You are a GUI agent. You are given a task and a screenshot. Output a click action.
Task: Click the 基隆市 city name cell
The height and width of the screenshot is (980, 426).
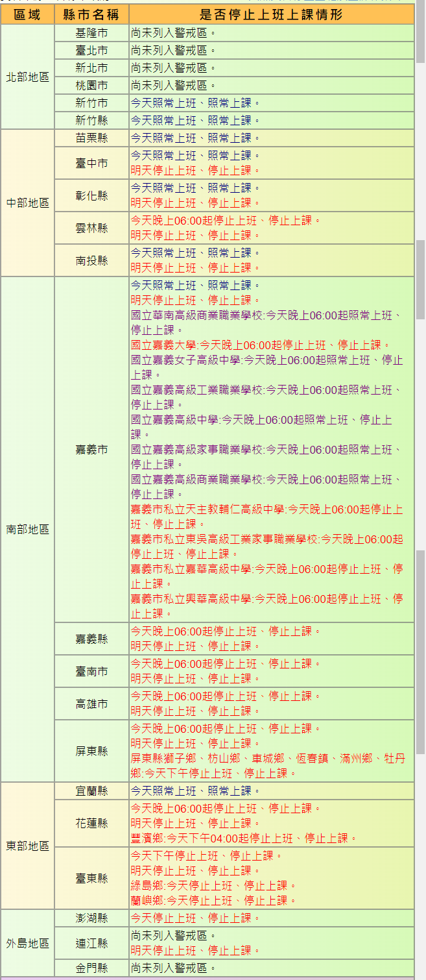click(x=91, y=32)
